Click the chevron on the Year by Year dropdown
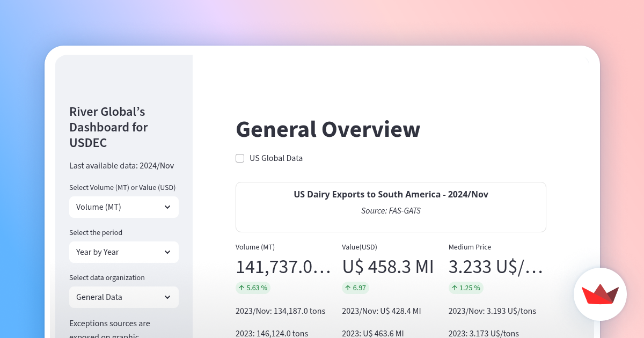The height and width of the screenshot is (338, 644). coord(168,252)
